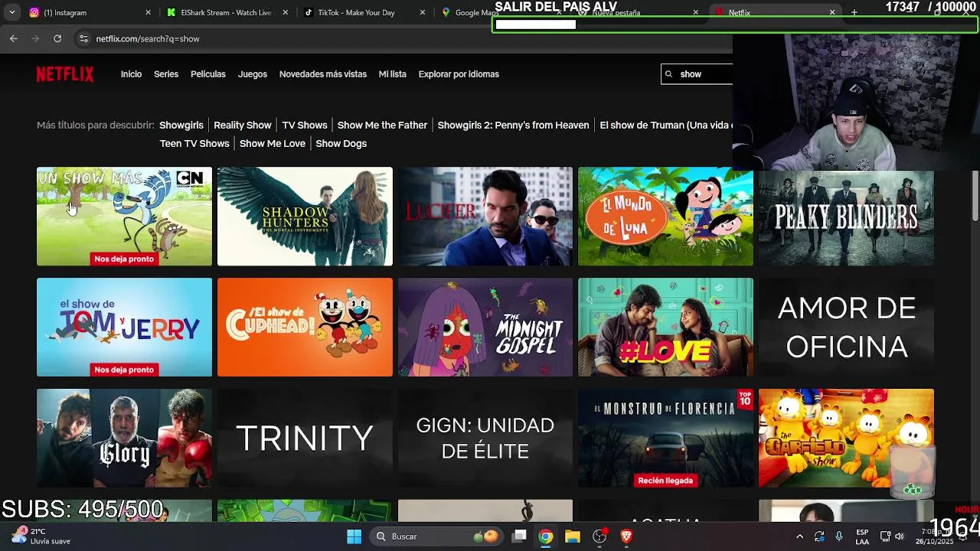The image size is (980, 551).
Task: Open the Windows Start menu
Action: [x=354, y=536]
